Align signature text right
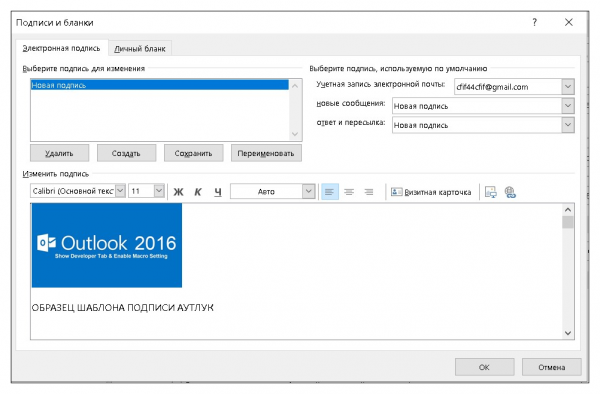Viewport: 600px width, 394px height. [369, 192]
